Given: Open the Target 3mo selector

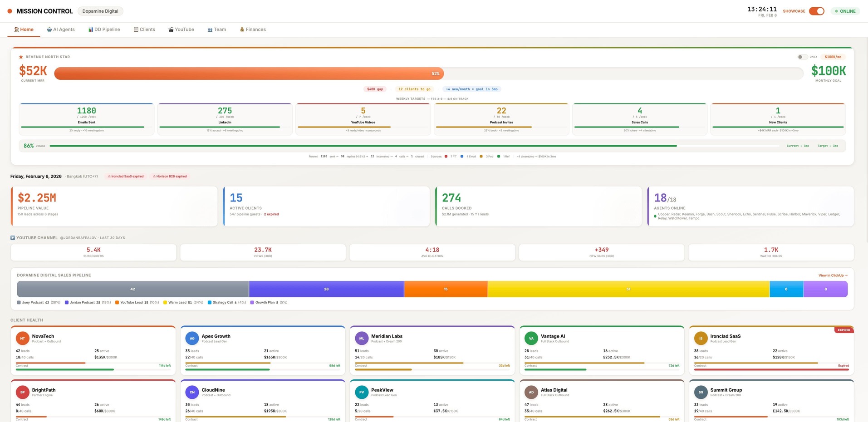Looking at the screenshot, I should (x=829, y=146).
